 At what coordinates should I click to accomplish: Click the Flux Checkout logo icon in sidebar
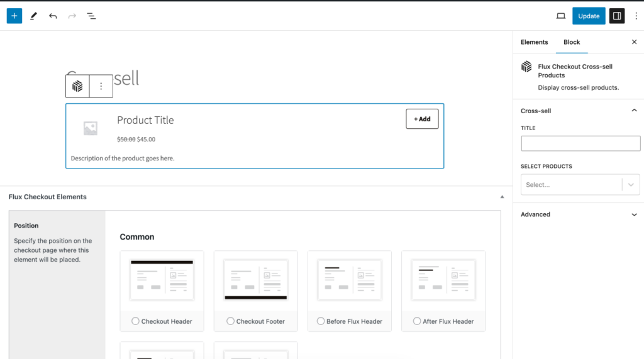pos(526,67)
